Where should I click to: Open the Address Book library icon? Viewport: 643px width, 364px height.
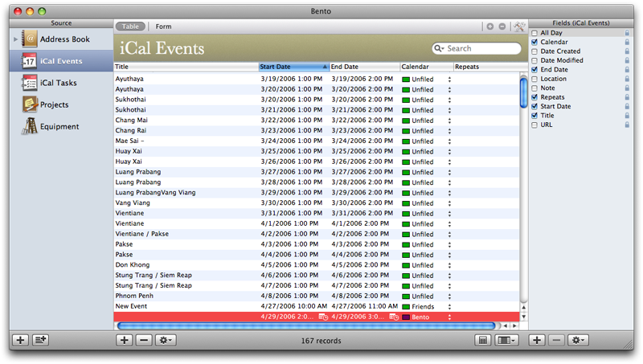tap(30, 39)
